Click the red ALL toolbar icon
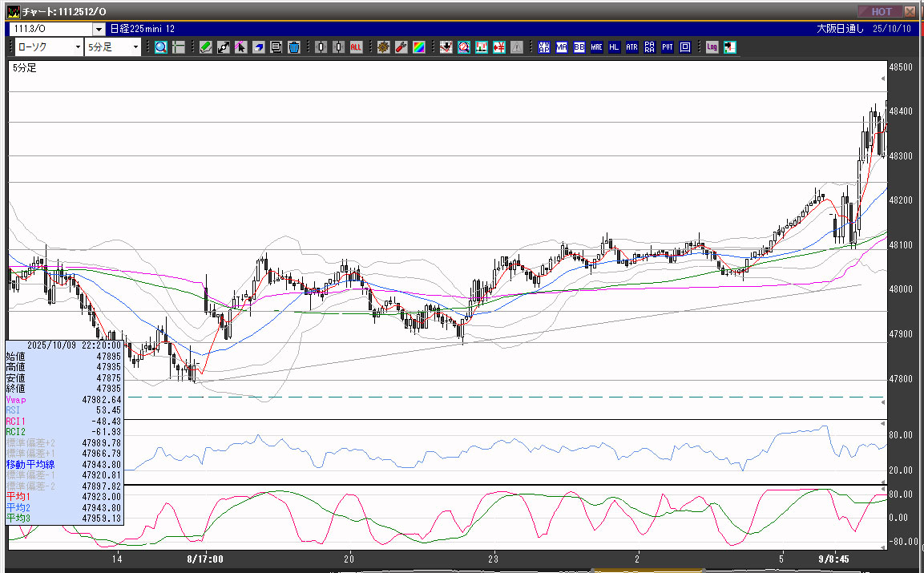 pyautogui.click(x=356, y=47)
